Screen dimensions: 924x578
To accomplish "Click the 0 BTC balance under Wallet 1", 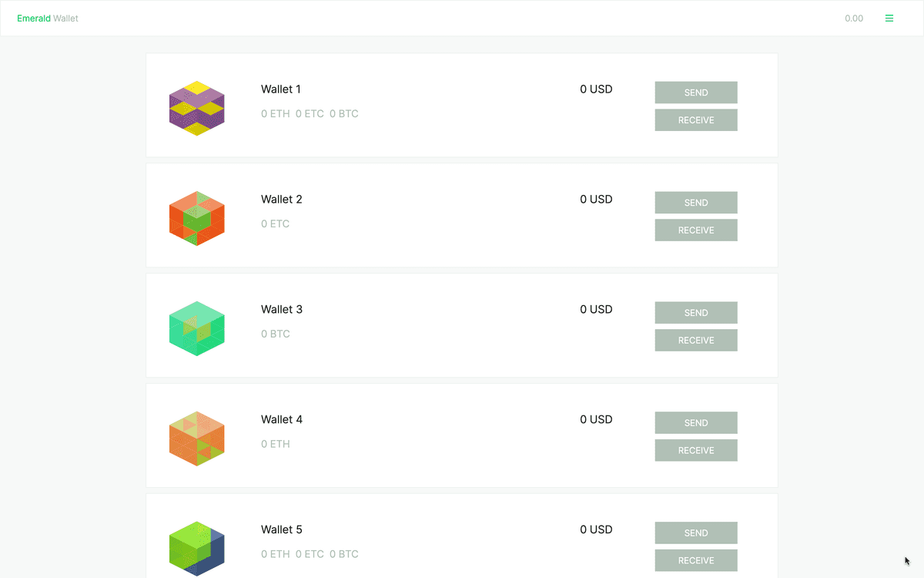I will pyautogui.click(x=343, y=113).
